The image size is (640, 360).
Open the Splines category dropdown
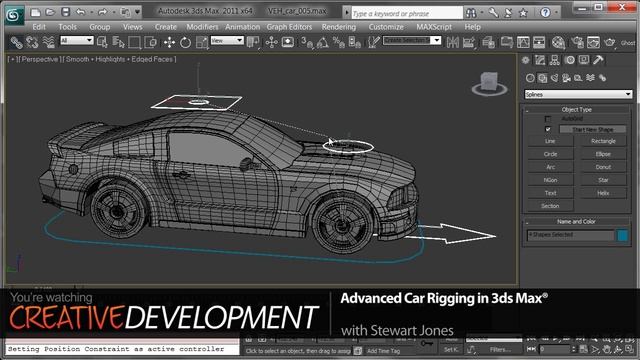click(578, 94)
